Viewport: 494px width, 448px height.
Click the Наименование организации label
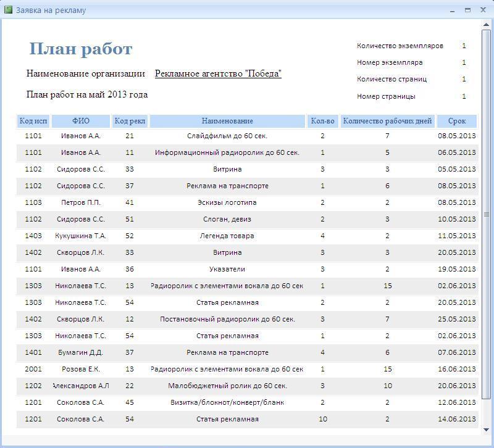pyautogui.click(x=86, y=73)
